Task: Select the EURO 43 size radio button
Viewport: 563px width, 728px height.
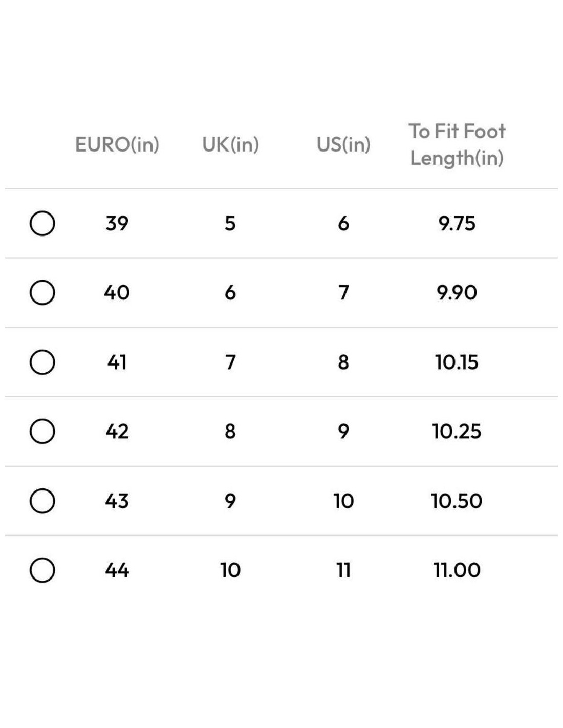Action: 42,501
